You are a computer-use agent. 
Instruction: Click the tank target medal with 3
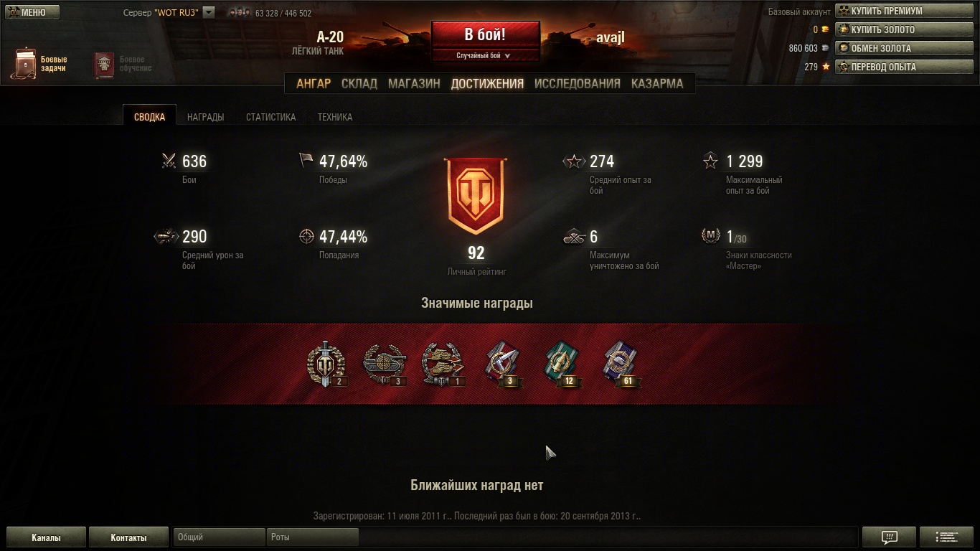click(x=385, y=364)
